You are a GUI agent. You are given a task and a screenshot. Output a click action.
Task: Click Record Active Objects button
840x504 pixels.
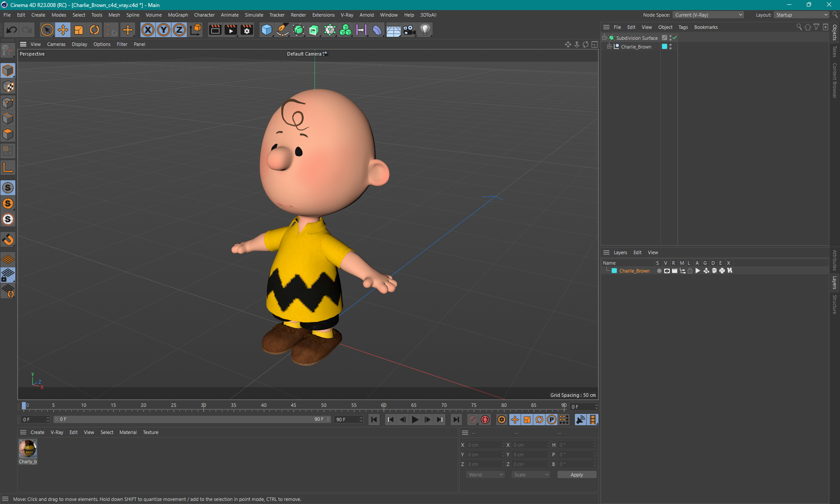pyautogui.click(x=473, y=420)
